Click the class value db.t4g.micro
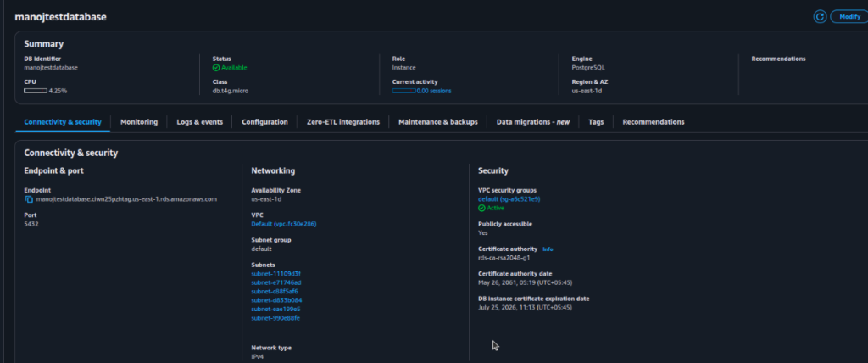Screen dimensions: 868x363 coord(231,91)
